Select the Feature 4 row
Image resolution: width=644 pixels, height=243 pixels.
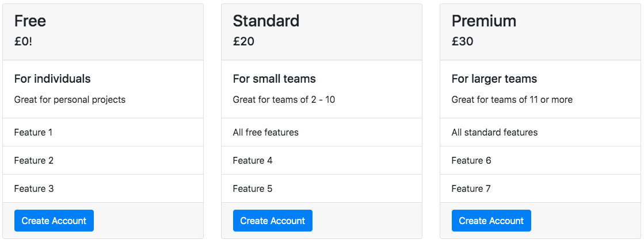pyautogui.click(x=253, y=160)
